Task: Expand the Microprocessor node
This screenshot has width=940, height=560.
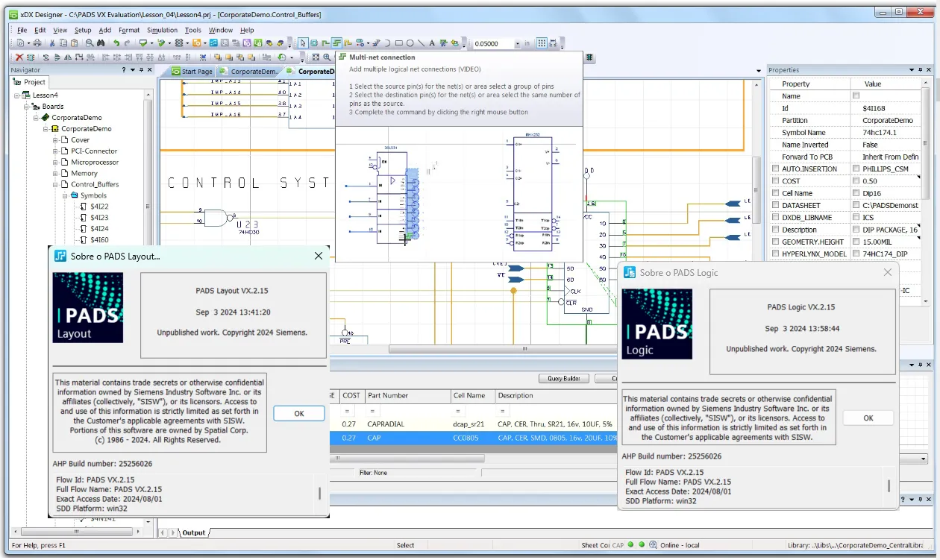Action: tap(55, 163)
